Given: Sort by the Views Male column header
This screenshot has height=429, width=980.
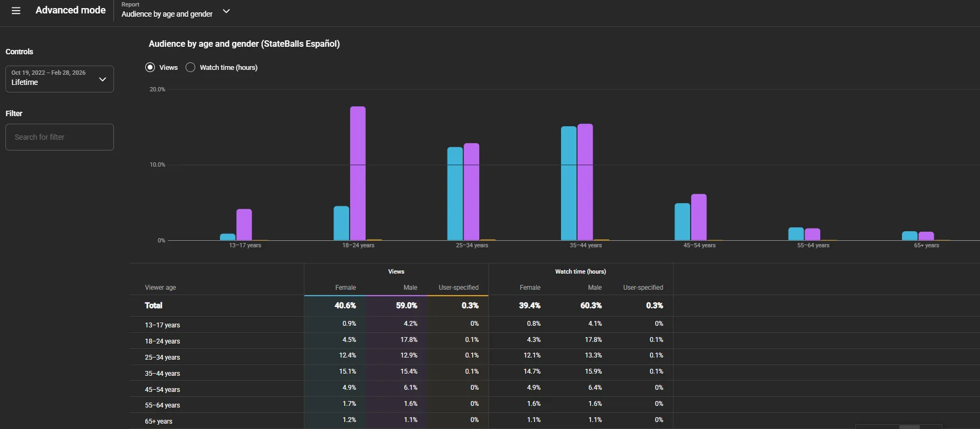Looking at the screenshot, I should click(410, 288).
